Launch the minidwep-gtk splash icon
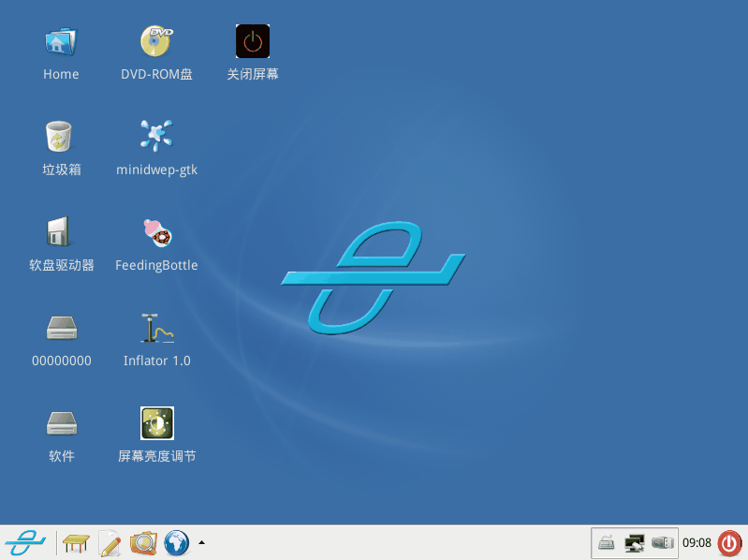Viewport: 748px width, 560px height. (156, 136)
